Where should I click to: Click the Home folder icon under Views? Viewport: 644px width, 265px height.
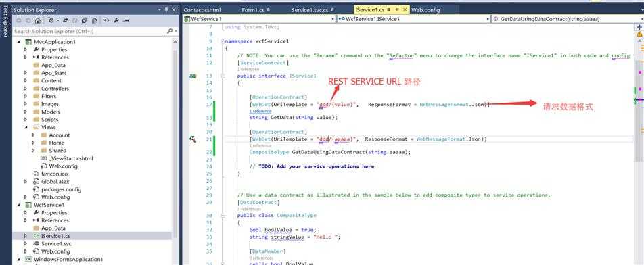(45, 143)
